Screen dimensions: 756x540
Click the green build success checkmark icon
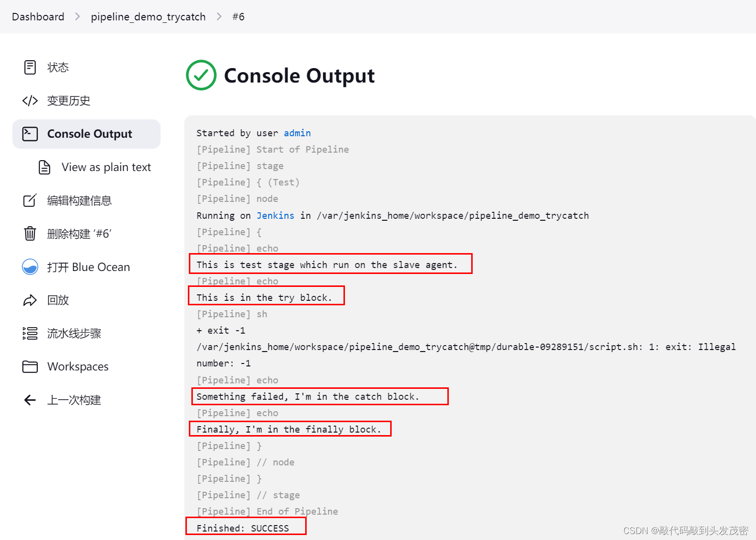(201, 75)
